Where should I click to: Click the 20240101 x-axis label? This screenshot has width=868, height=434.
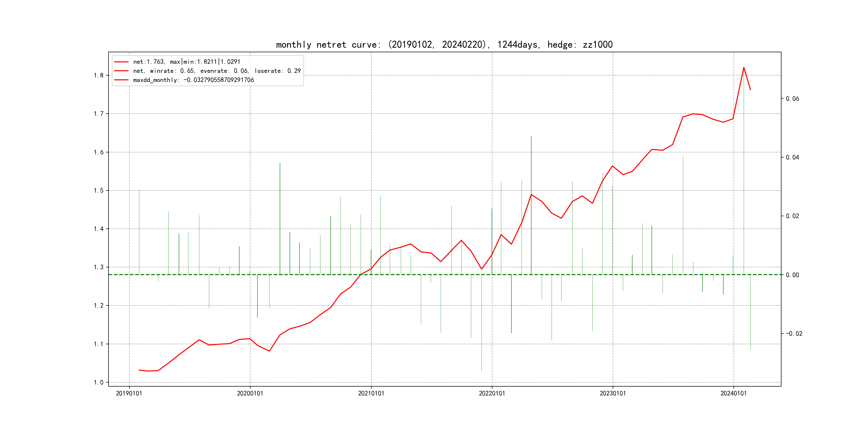point(734,393)
